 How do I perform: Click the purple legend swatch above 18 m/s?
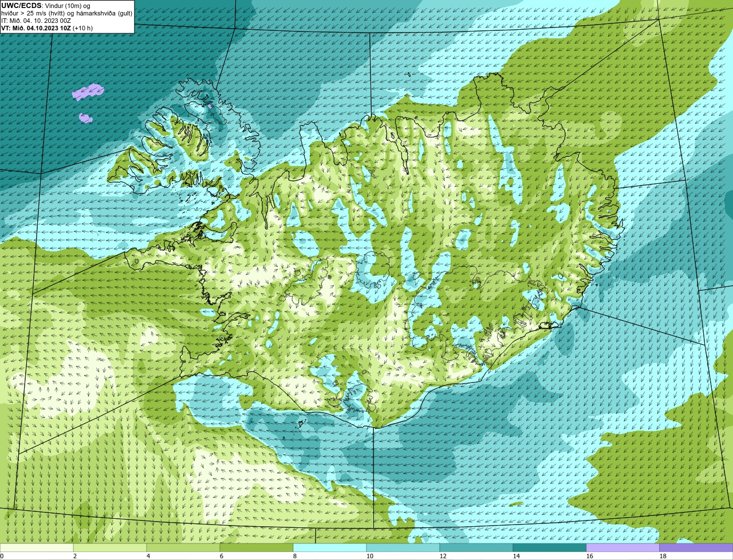[696, 548]
